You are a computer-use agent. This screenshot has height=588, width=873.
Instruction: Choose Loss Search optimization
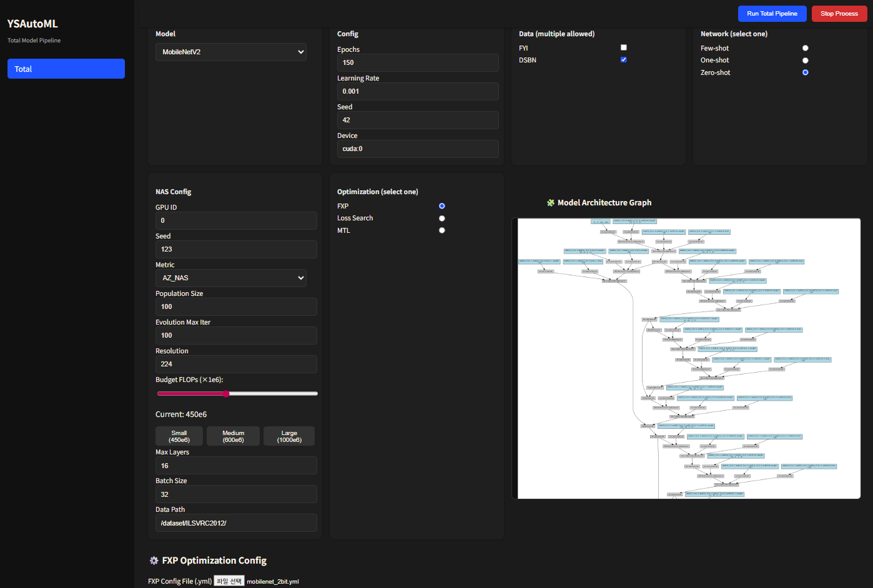tap(441, 218)
